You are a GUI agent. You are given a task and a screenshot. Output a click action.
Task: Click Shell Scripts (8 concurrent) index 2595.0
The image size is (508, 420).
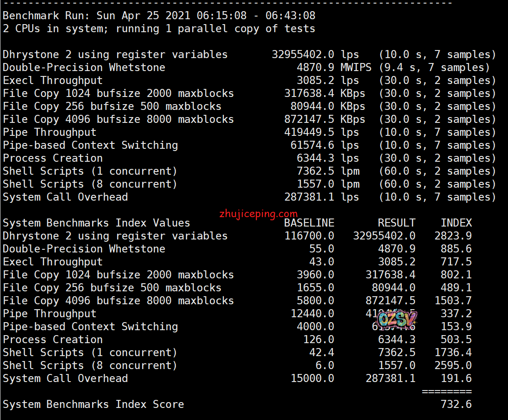[453, 365]
